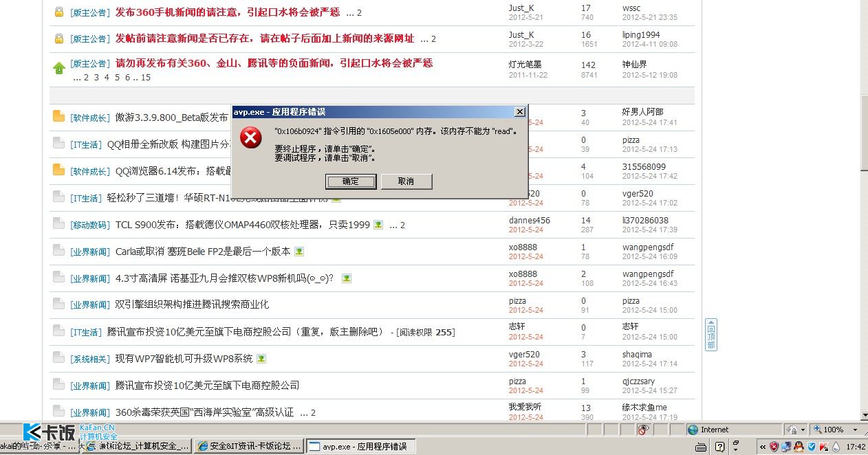The height and width of the screenshot is (455, 868).
Task: Click the 回顶部 back-to-top button
Action: 711,335
